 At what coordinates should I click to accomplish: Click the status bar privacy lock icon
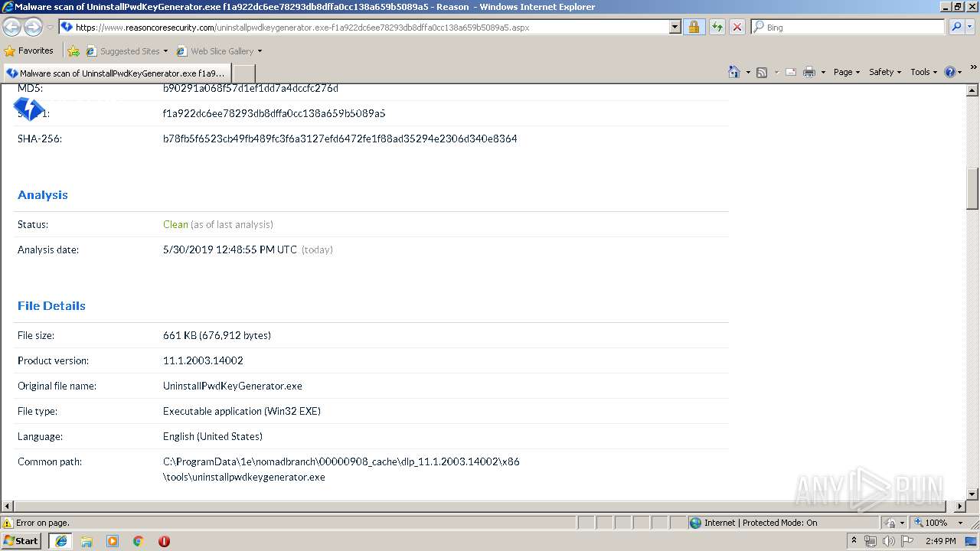(890, 523)
